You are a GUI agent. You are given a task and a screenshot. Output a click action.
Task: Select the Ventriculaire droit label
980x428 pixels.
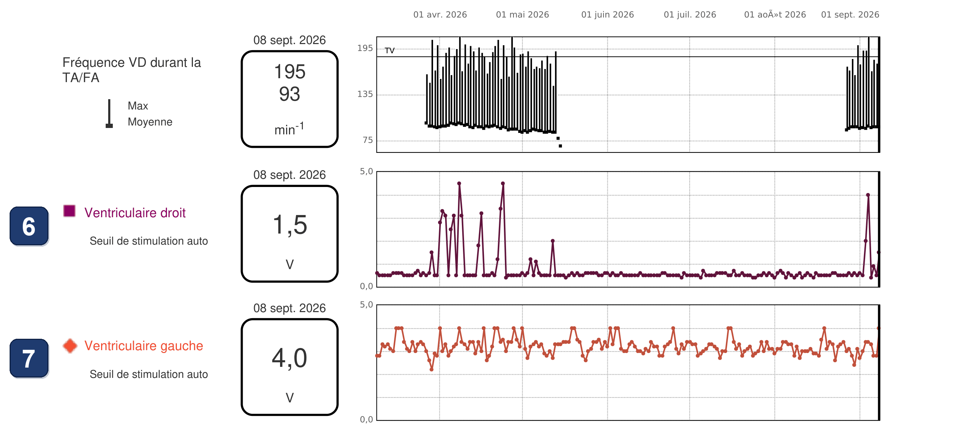[x=135, y=213]
